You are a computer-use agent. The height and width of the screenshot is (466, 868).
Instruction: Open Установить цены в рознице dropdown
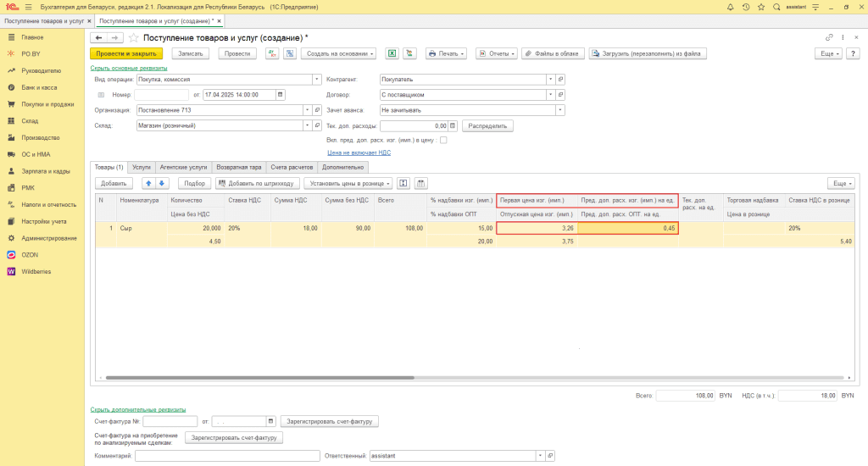tap(349, 183)
